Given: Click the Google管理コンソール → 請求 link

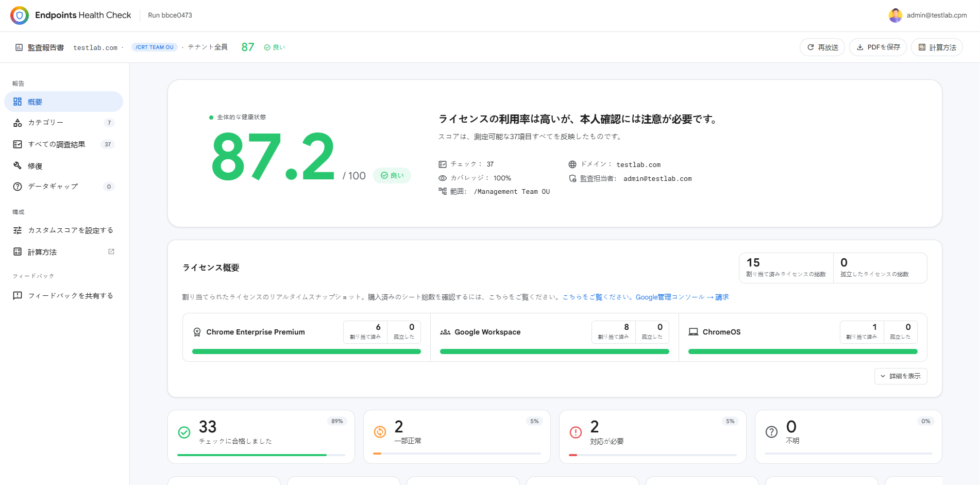Looking at the screenshot, I should pos(682,297).
